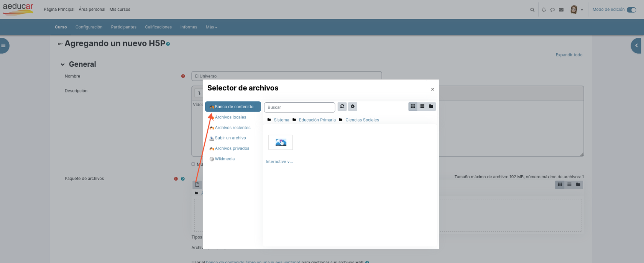The width and height of the screenshot is (644, 263).
Task: Click the Educación Primaria breadcrumb link
Action: (x=317, y=120)
